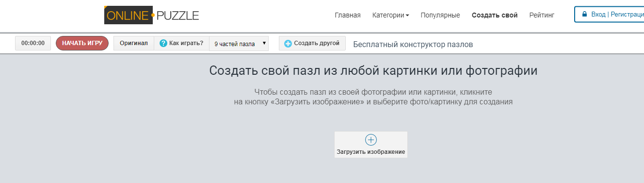Expand the Категории dropdown menu
The width and height of the screenshot is (644, 183).
point(390,15)
